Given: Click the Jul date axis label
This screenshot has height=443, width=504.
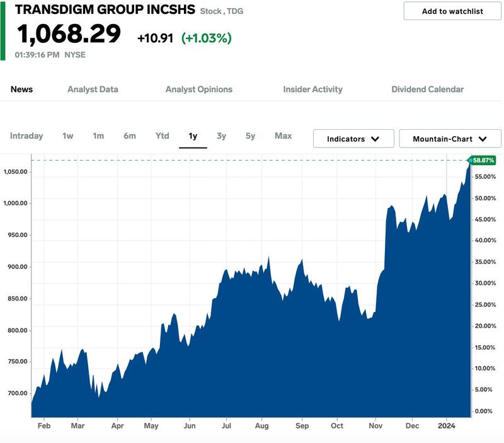Looking at the screenshot, I should tap(226, 426).
